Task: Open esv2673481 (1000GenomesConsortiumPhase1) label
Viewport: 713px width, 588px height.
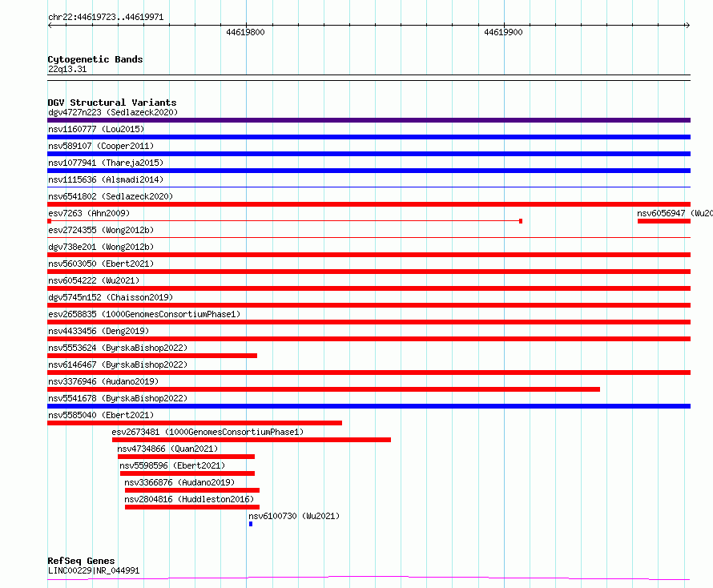Action: point(207,432)
